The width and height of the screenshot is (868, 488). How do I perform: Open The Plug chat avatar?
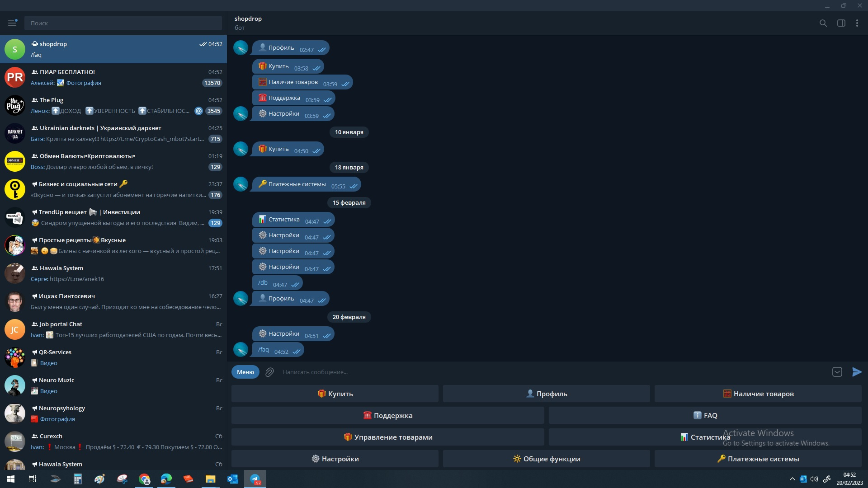click(x=15, y=105)
